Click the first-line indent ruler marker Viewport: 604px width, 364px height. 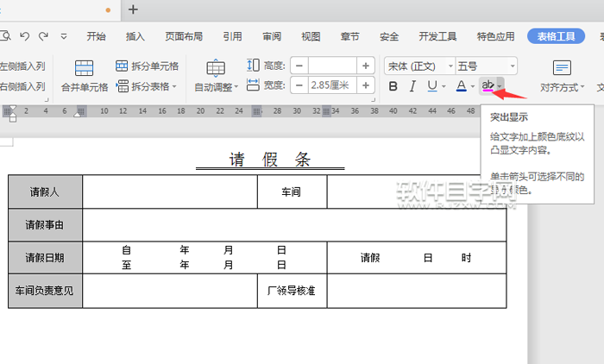point(13,109)
